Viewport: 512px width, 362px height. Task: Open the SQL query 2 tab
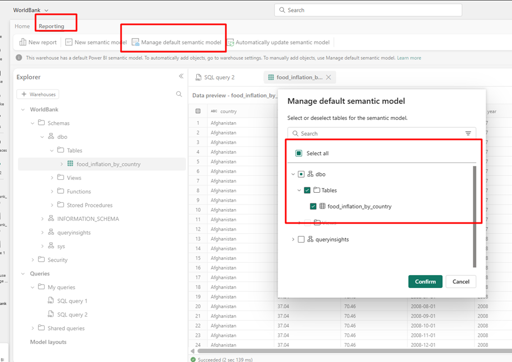click(215, 77)
